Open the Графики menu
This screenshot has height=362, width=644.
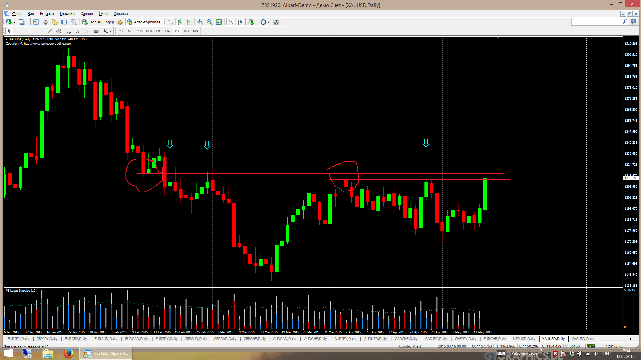[67, 14]
